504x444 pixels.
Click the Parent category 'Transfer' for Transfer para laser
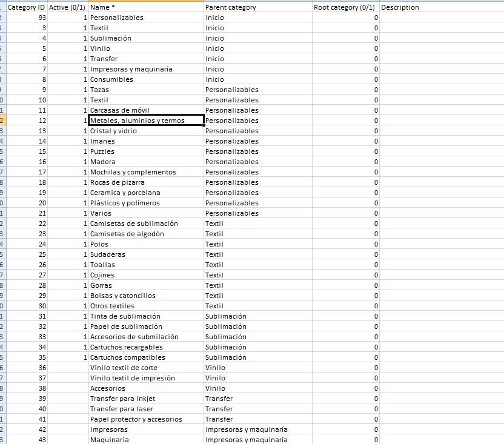[258, 408]
